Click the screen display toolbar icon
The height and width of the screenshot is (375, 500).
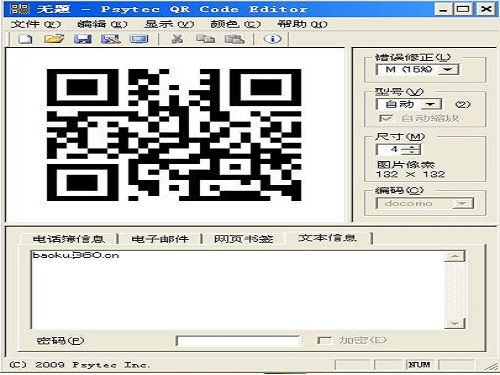coord(139,39)
